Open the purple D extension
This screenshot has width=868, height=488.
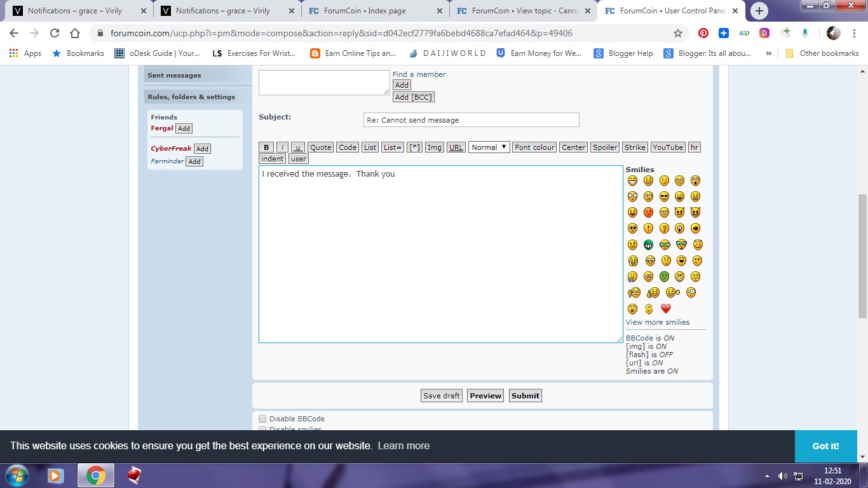764,34
